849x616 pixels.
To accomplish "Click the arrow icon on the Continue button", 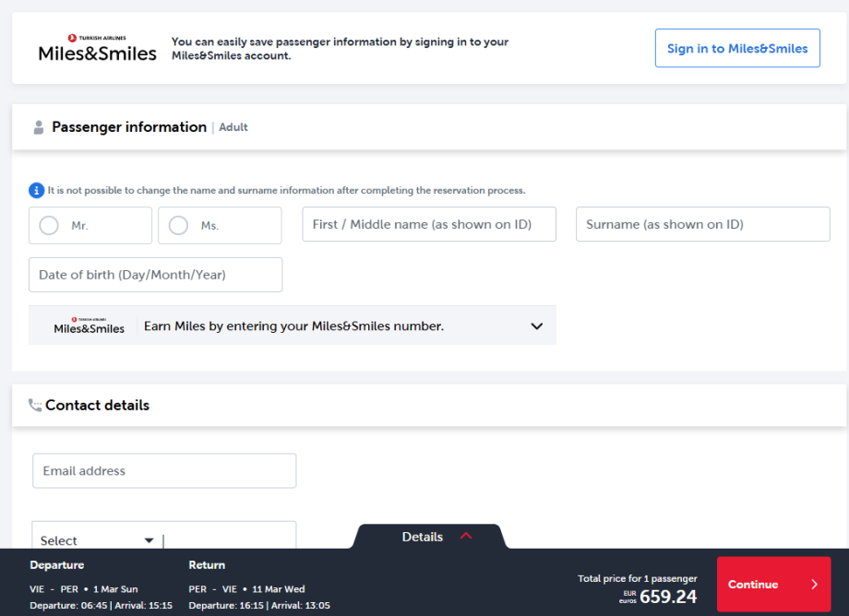I will pos(813,584).
